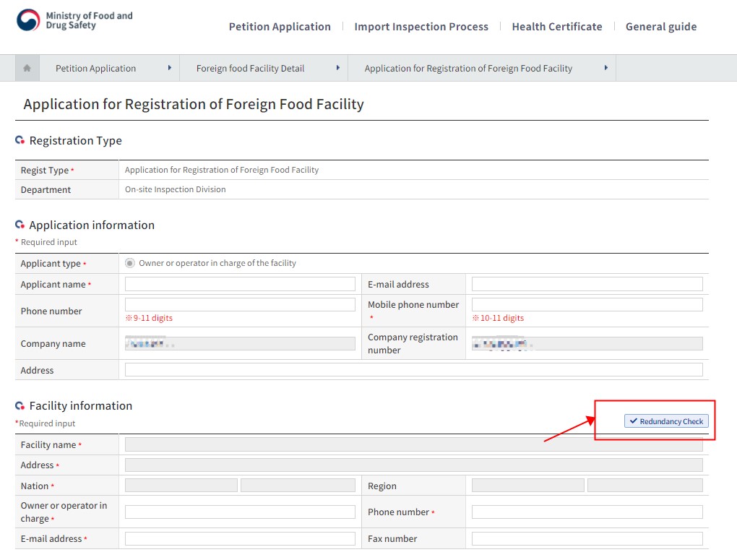
Task: Expand Application for Registration of Foreign Food Facility breadcrumb
Action: [606, 68]
